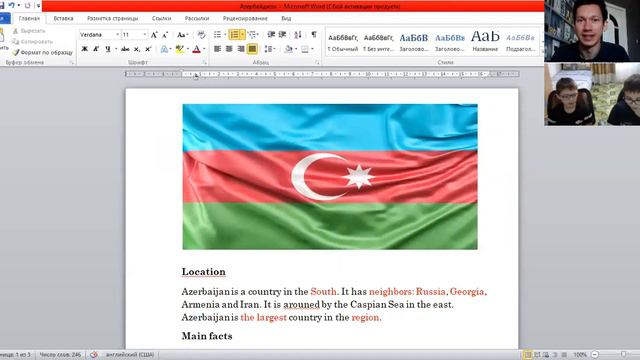This screenshot has height=360, width=640.
Task: Switch to Web Layout view icon
Action: (x=546, y=355)
